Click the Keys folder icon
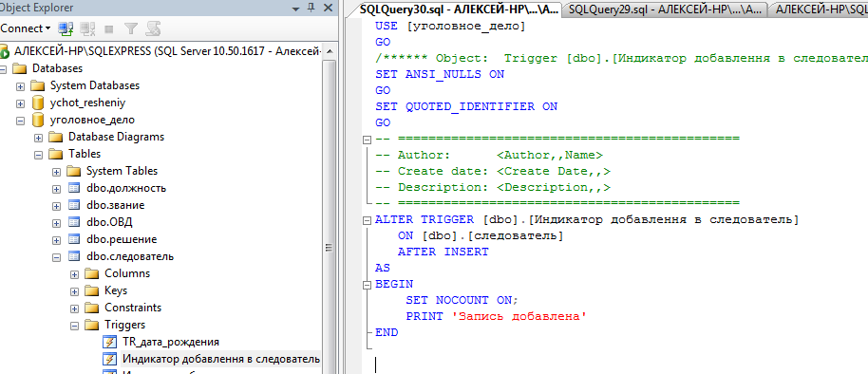Viewport: 868px width, 374px height. (x=91, y=291)
